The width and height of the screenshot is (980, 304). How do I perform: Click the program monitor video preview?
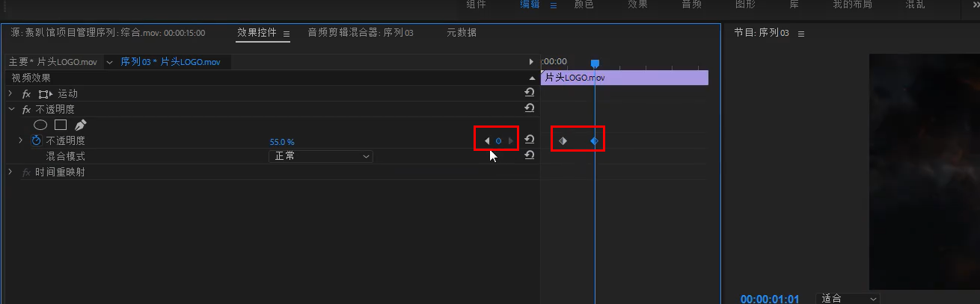coord(924,171)
